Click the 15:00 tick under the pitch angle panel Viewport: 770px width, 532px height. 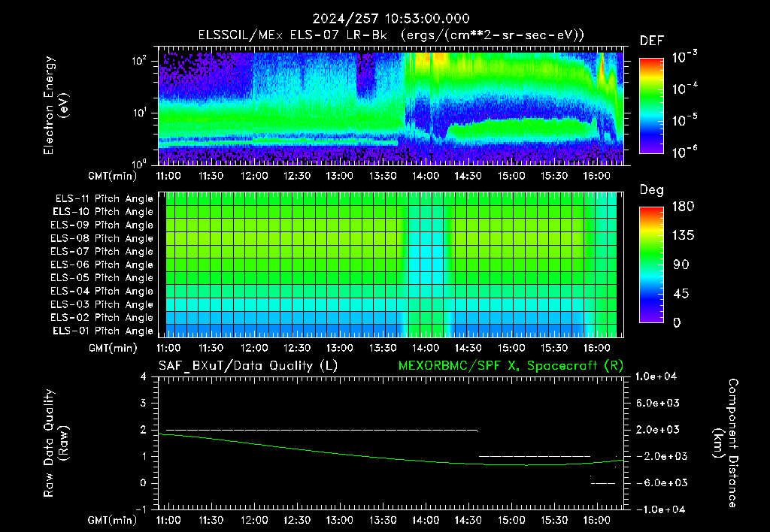(511, 348)
